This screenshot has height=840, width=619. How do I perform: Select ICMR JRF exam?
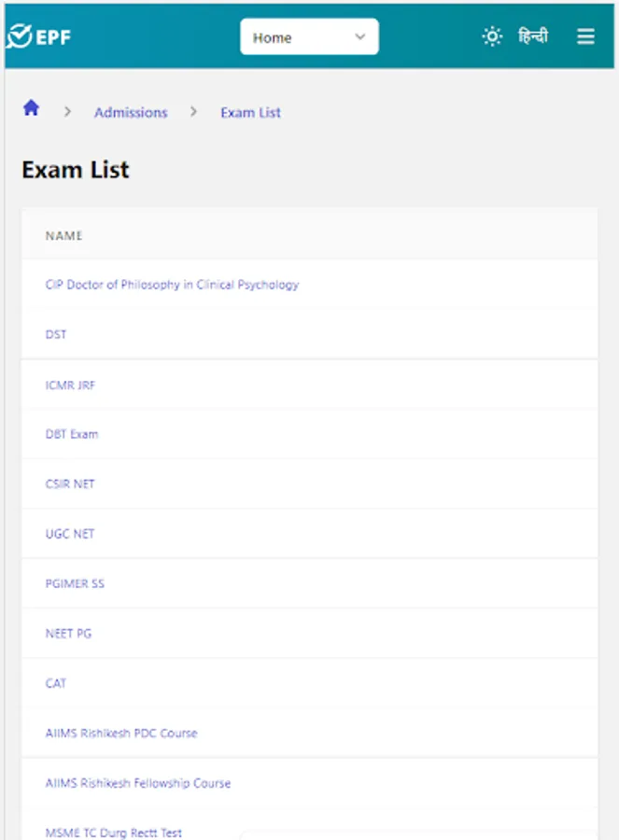[x=70, y=385]
